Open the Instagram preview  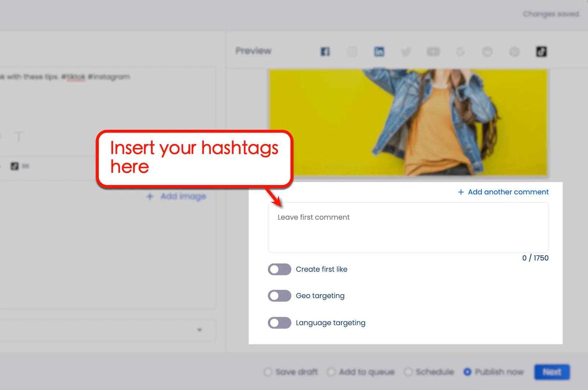[x=352, y=51]
